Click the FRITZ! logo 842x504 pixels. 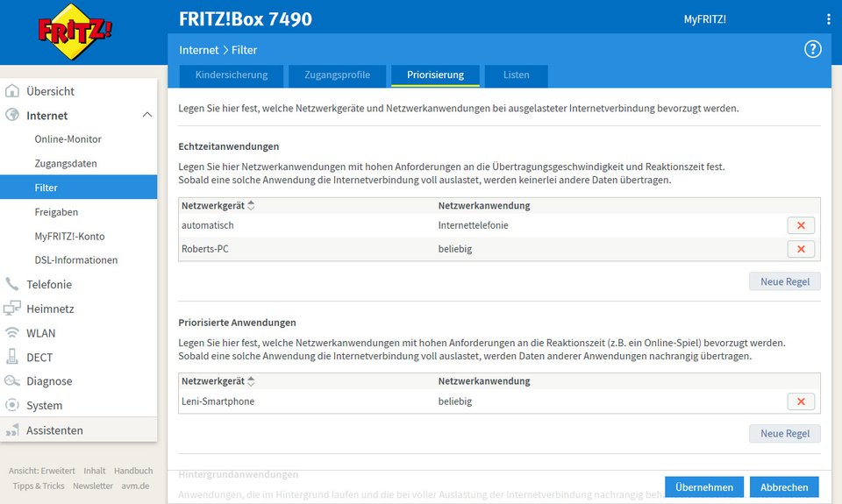(75, 32)
